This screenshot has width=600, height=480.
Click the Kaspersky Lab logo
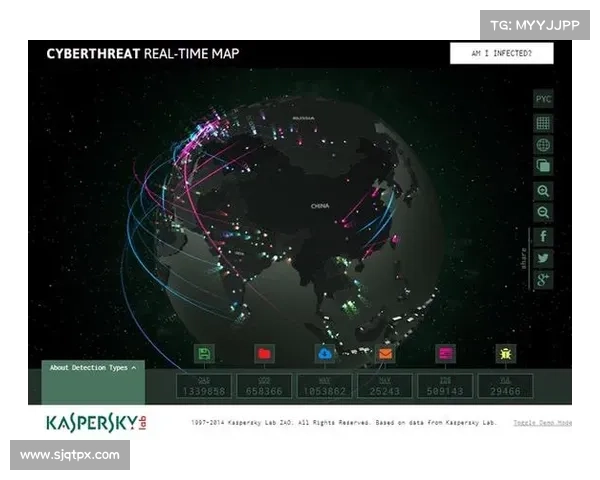coord(96,422)
